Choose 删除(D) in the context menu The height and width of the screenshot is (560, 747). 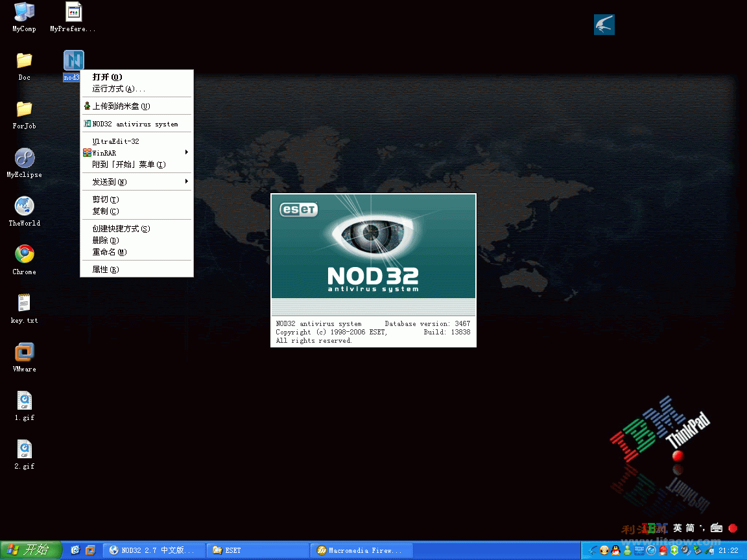[137, 240]
